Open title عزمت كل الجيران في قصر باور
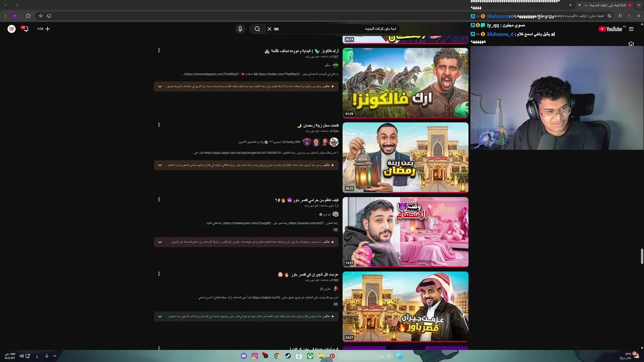Image resolution: width=644 pixels, height=362 pixels. 308,275
